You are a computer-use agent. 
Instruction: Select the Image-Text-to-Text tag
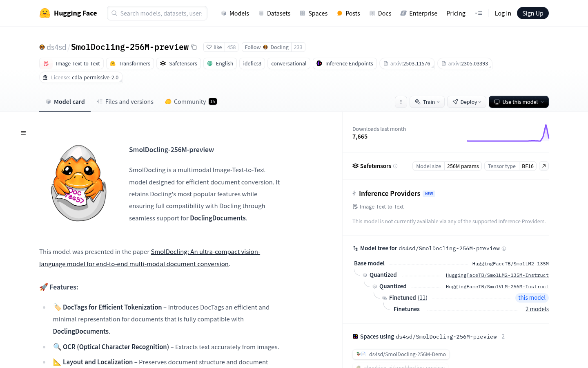[71, 63]
